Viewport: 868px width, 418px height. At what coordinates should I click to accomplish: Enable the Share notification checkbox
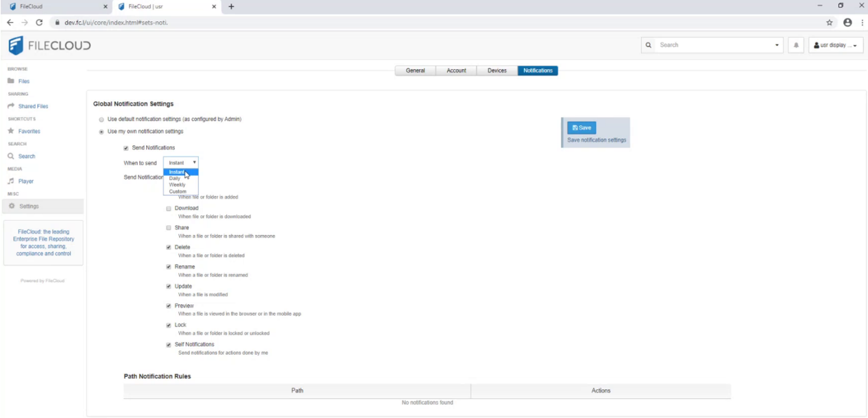click(x=169, y=228)
